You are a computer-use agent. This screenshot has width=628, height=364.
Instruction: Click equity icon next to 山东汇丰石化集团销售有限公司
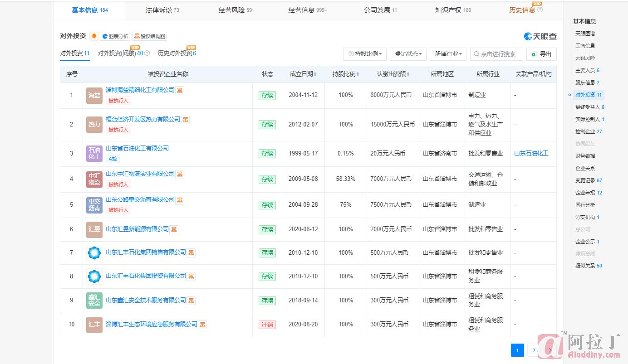click(x=191, y=252)
